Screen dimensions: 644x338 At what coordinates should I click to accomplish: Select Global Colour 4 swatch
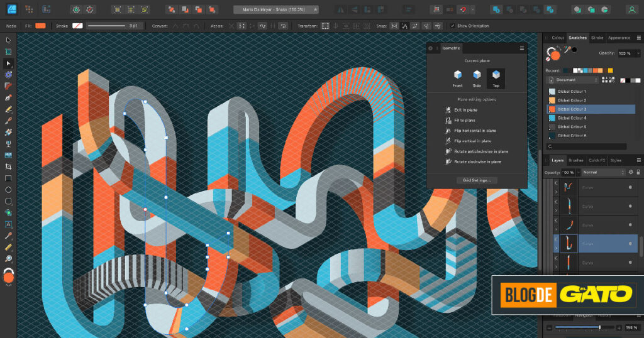pos(571,117)
